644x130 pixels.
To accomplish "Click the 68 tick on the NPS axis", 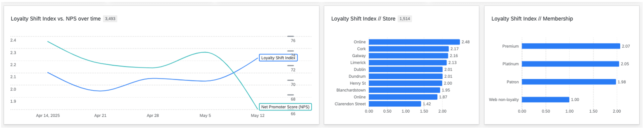I will [x=293, y=99].
